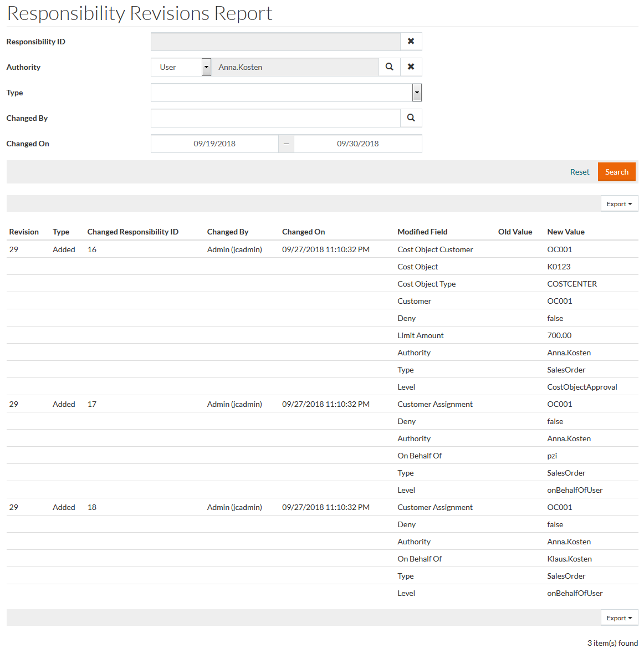Click the Changed On column header
The width and height of the screenshot is (644, 648).
click(x=303, y=232)
